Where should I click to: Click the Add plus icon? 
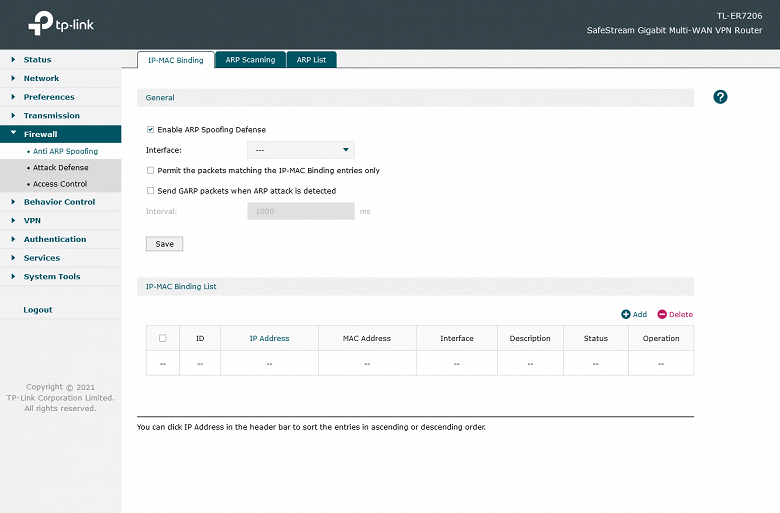(626, 314)
